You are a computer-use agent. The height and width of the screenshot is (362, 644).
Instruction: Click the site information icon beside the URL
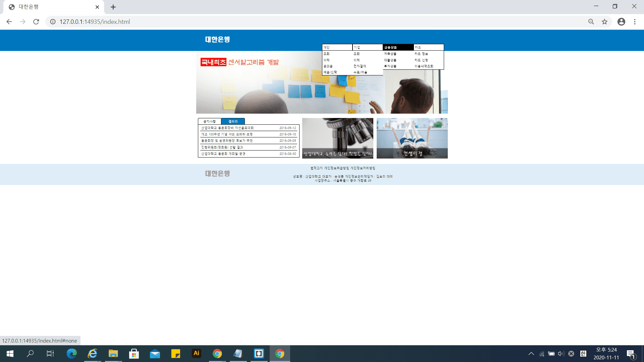tap(53, 22)
